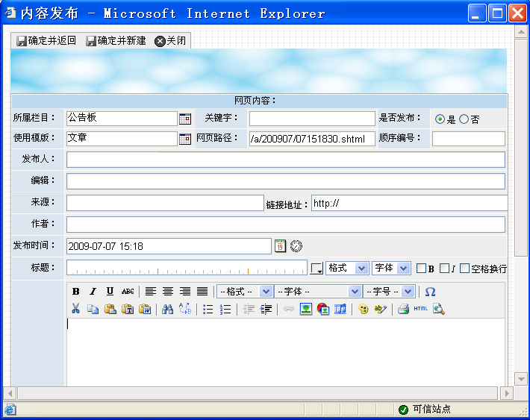This screenshot has width=530, height=420.
Task: Insert numbered list
Action: point(225,309)
